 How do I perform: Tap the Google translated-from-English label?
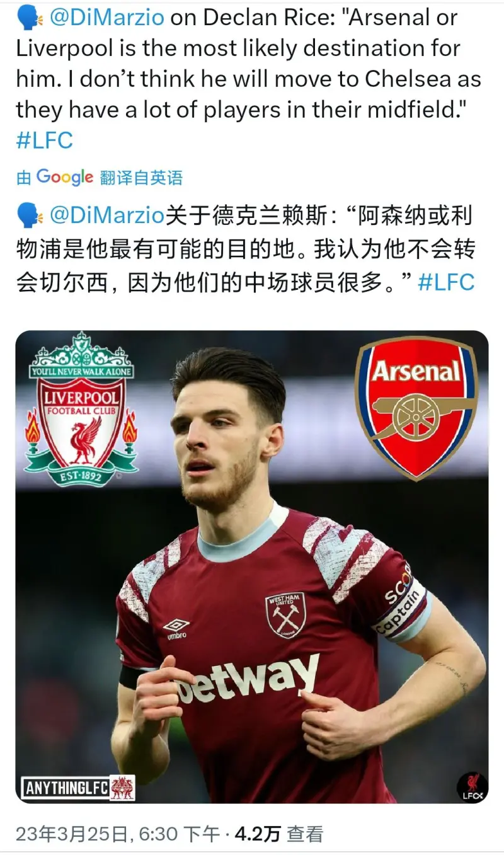(x=100, y=178)
